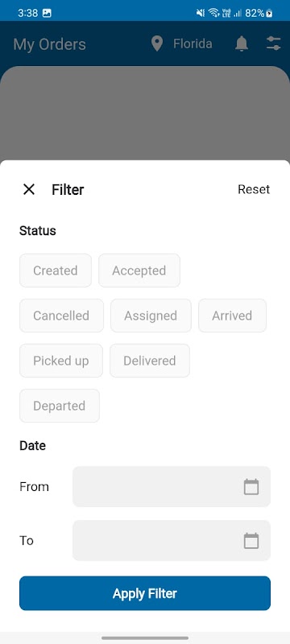Click the Apply Filter button
This screenshot has width=290, height=644.
145,593
